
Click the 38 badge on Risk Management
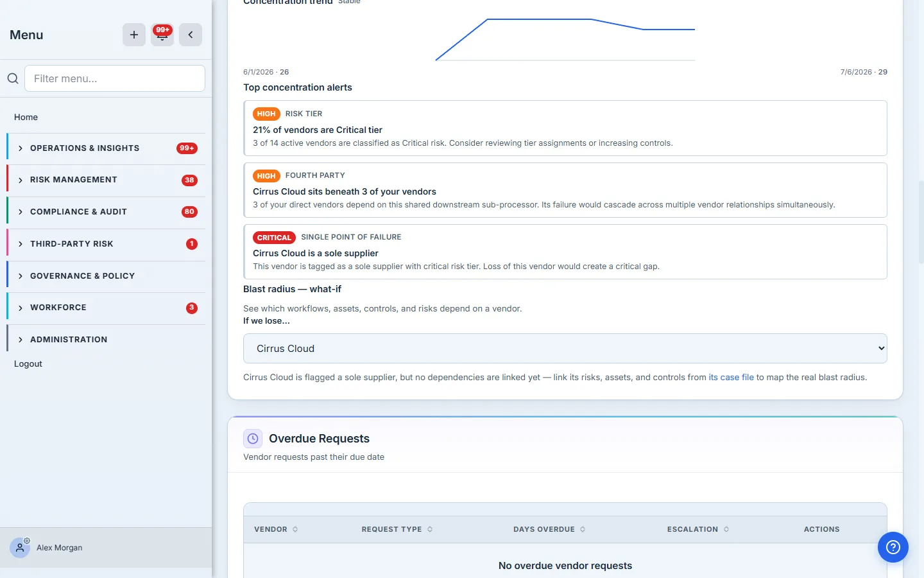(189, 180)
